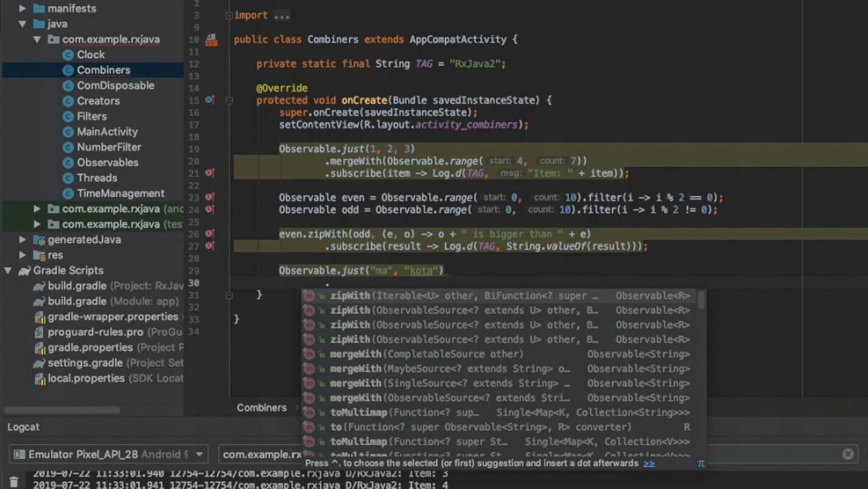Viewport: 868px width, 489px height.
Task: Click the override gutter icon beside onCreate
Action: [209, 100]
